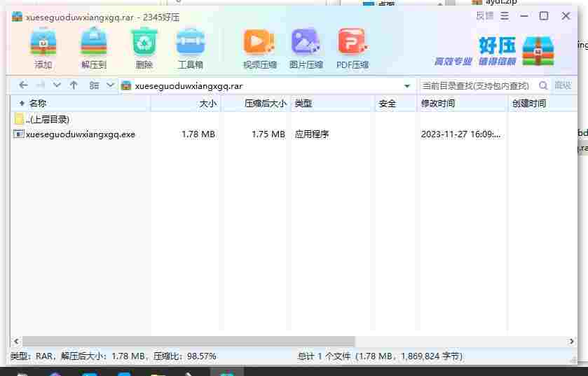
Task: Open the hamburger main menu icon
Action: [x=505, y=15]
